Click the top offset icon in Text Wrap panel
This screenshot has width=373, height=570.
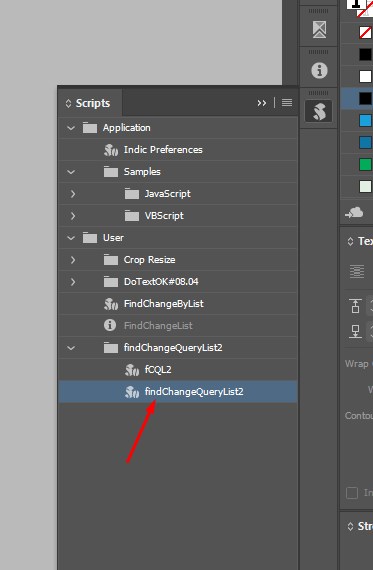coord(356,306)
